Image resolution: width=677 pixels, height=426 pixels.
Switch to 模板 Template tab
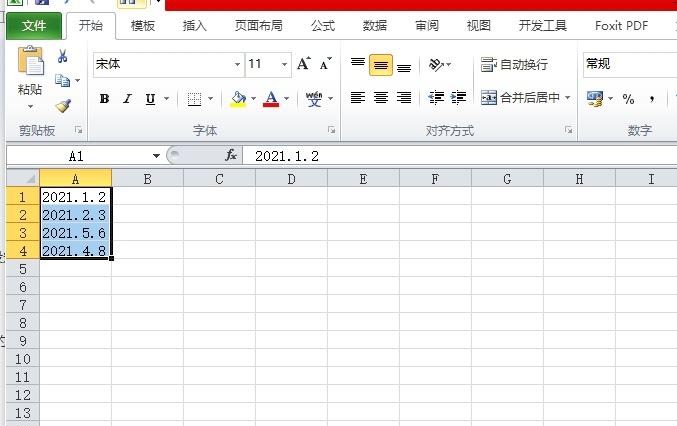(142, 26)
